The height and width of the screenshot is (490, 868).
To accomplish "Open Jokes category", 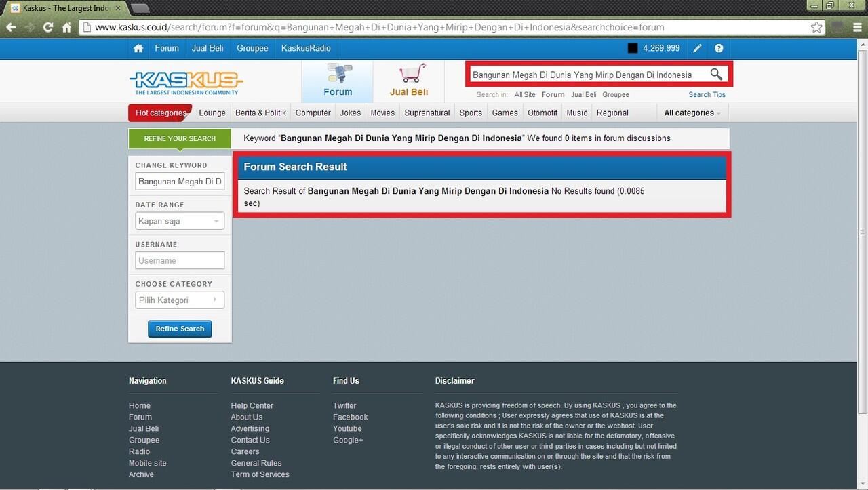I will click(351, 113).
